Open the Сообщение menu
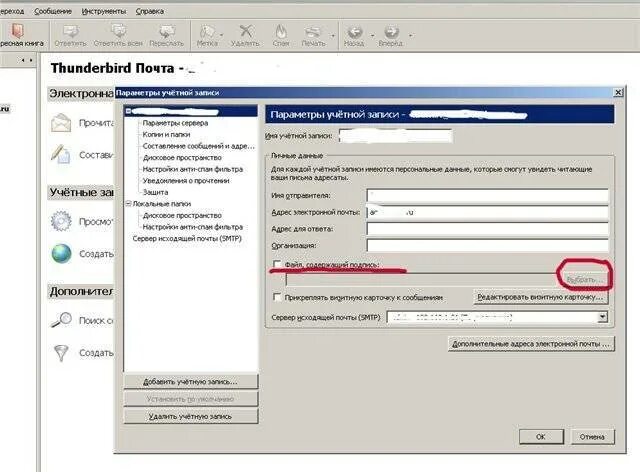Screen dimensions: 640x472 coord(53,11)
